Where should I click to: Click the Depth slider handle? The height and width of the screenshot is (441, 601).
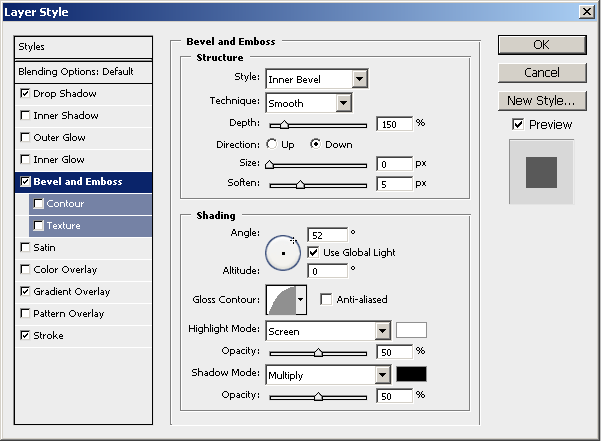[x=285, y=125]
